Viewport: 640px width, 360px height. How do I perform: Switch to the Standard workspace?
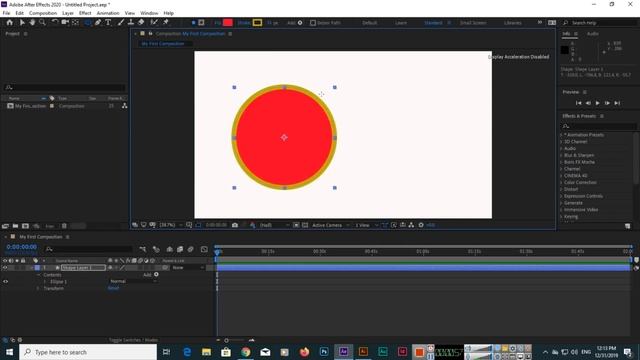tap(433, 23)
